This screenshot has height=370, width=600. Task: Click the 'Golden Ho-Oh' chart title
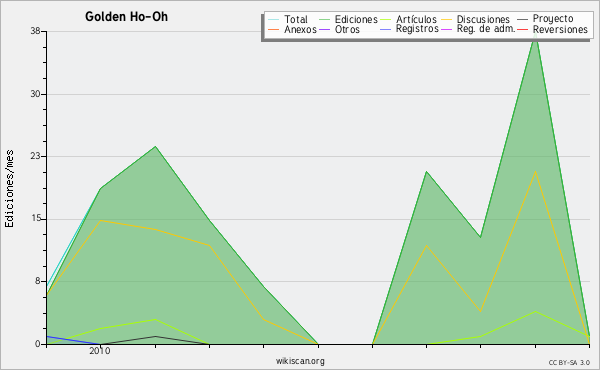point(126,17)
